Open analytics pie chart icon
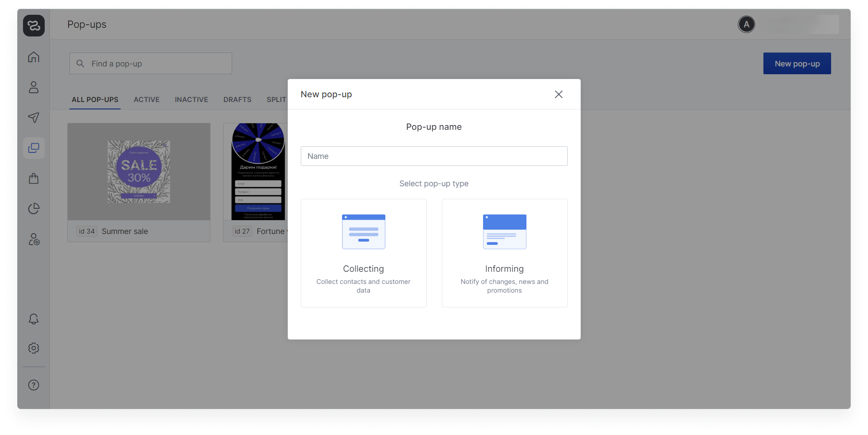 [34, 209]
